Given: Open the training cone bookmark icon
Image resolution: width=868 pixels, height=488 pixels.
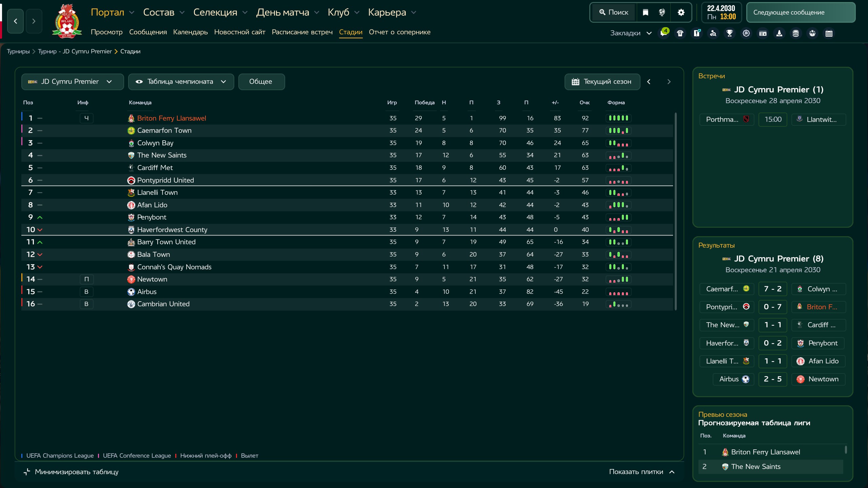Looking at the screenshot, I should 779,33.
